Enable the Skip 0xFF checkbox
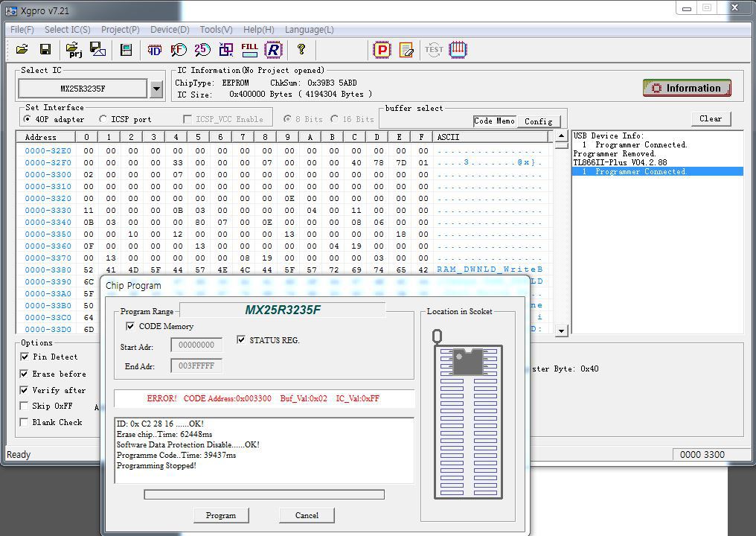 (25, 406)
